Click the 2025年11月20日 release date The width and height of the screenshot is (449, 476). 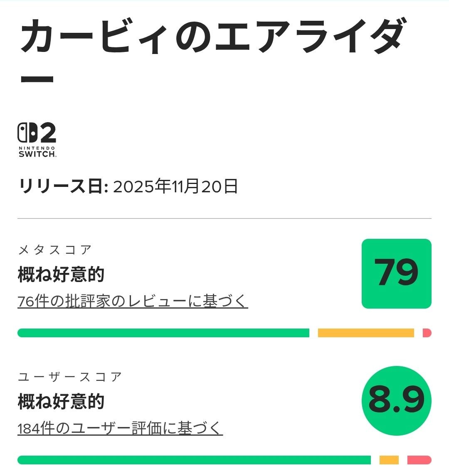tap(175, 187)
